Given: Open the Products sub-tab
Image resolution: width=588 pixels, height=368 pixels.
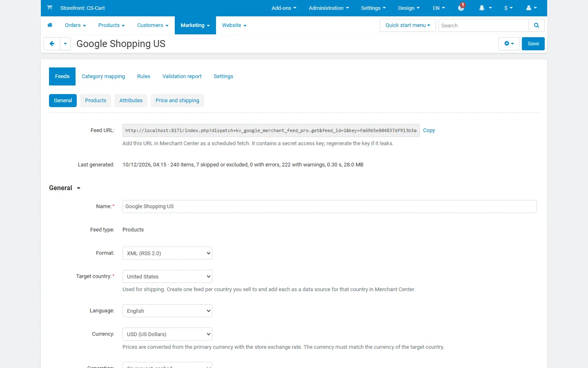Looking at the screenshot, I should pyautogui.click(x=96, y=101).
